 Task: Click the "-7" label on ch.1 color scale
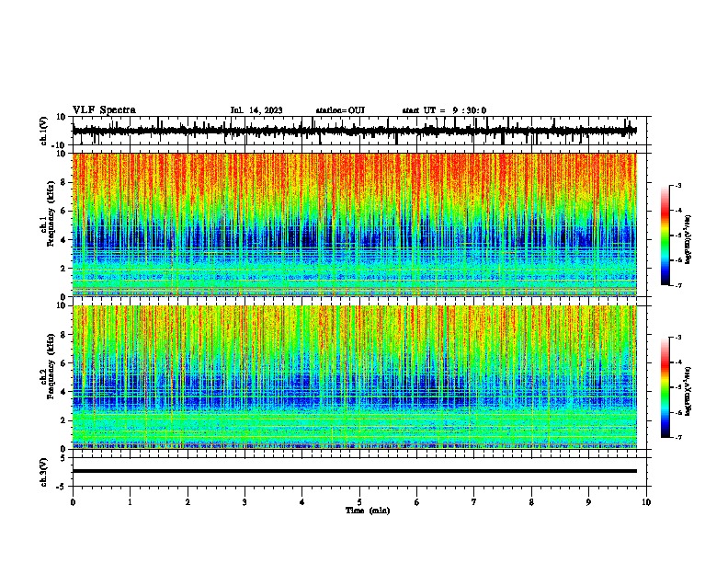678,285
